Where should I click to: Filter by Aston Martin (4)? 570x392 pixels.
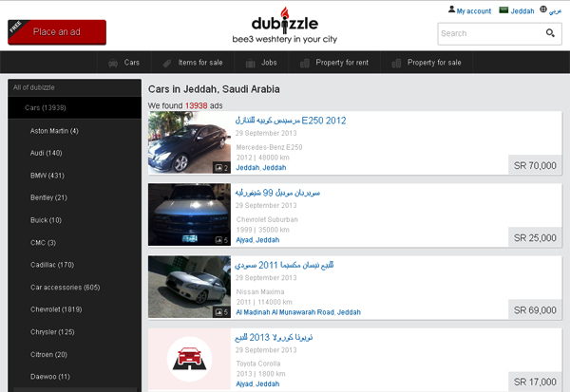54,131
